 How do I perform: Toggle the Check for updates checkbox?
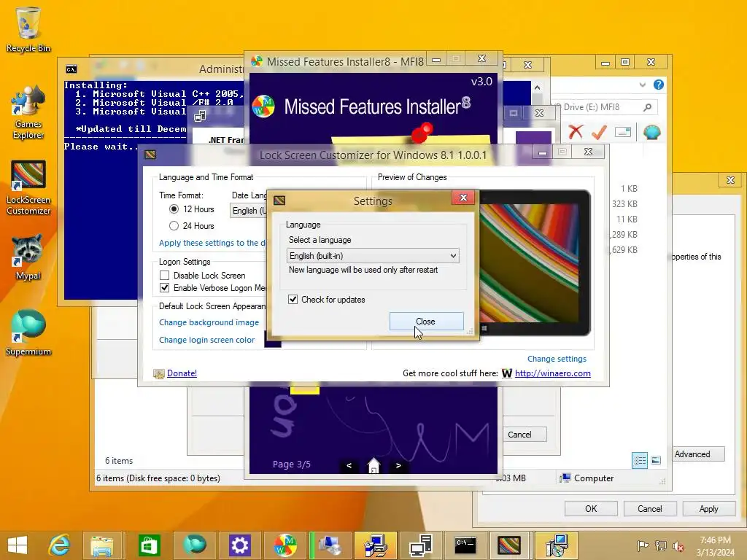click(x=293, y=300)
